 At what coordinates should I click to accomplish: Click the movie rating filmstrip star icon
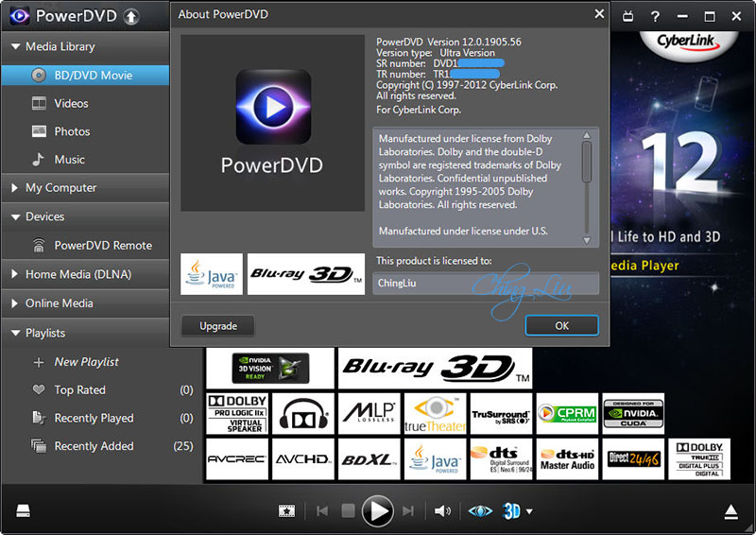[x=287, y=510]
